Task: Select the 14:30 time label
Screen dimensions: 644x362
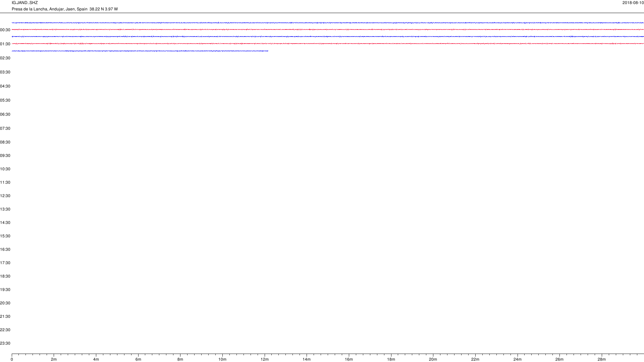Action: coord(5,223)
